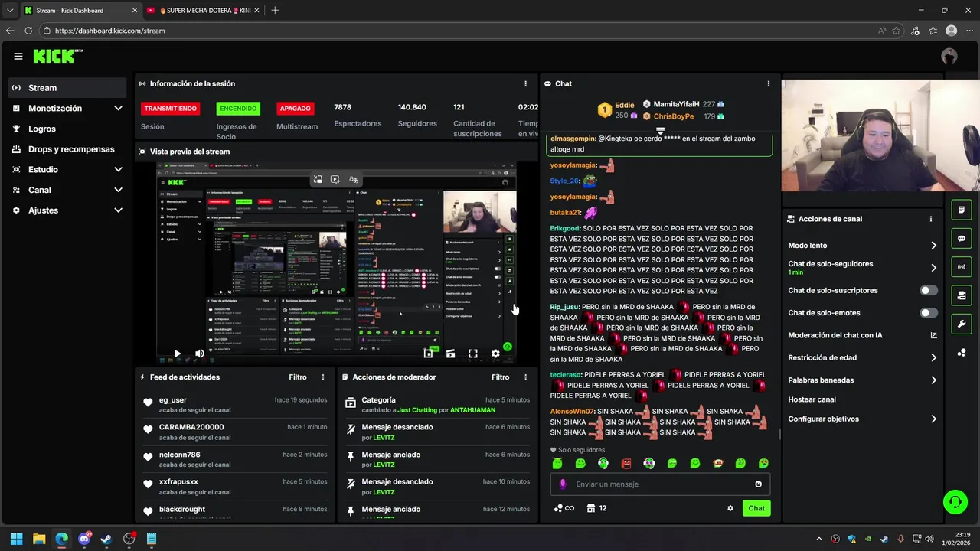Image resolution: width=980 pixels, height=551 pixels.
Task: Click the user avatar in Kick header
Action: tap(949, 56)
